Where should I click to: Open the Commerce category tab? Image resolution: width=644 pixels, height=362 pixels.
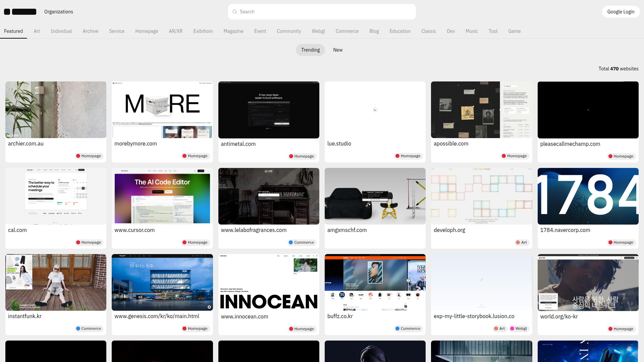(x=347, y=31)
